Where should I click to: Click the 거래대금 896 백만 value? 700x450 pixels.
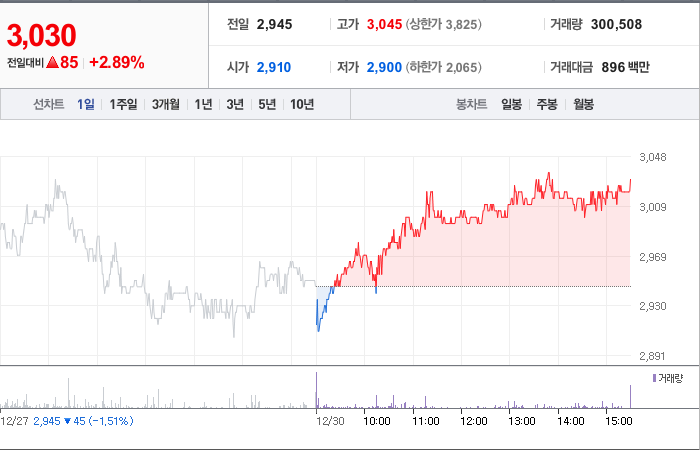(625, 67)
